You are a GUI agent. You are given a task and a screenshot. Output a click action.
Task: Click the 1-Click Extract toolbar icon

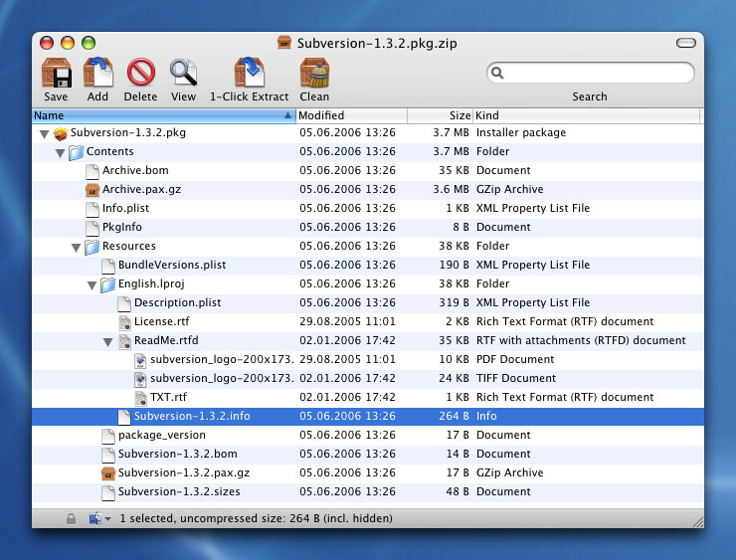tap(250, 73)
